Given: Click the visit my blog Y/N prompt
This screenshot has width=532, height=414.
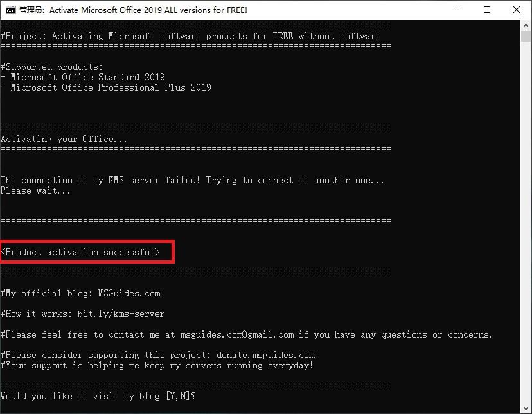Looking at the screenshot, I should [97, 395].
